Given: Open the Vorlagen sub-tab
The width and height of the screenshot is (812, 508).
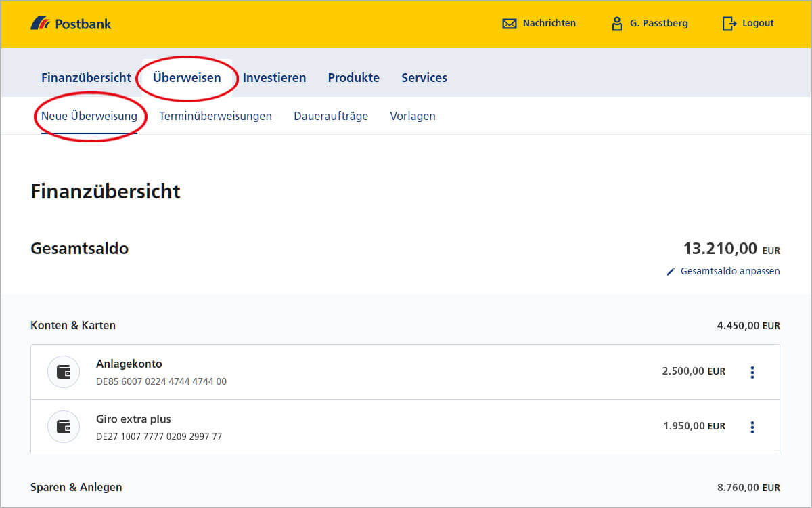Looking at the screenshot, I should tap(413, 116).
